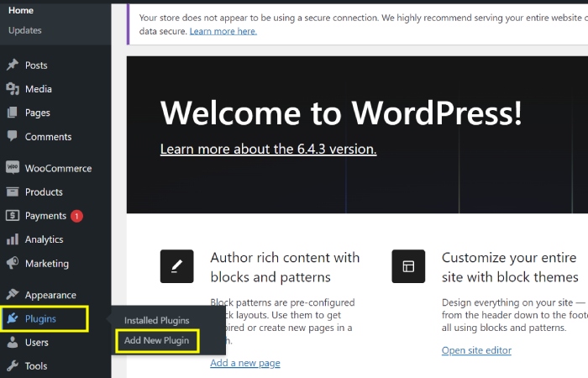Open the Updates submenu item

tap(24, 30)
